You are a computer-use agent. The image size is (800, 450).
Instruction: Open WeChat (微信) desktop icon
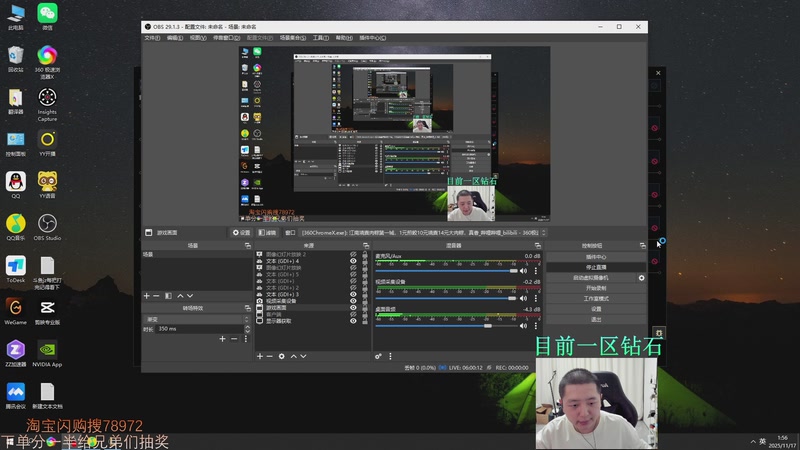[x=47, y=16]
